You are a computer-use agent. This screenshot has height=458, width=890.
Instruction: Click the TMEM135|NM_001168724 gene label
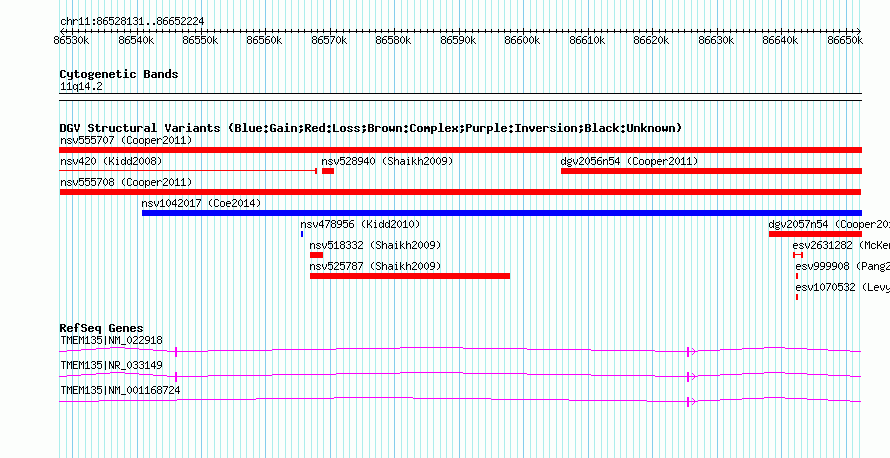[x=120, y=390]
